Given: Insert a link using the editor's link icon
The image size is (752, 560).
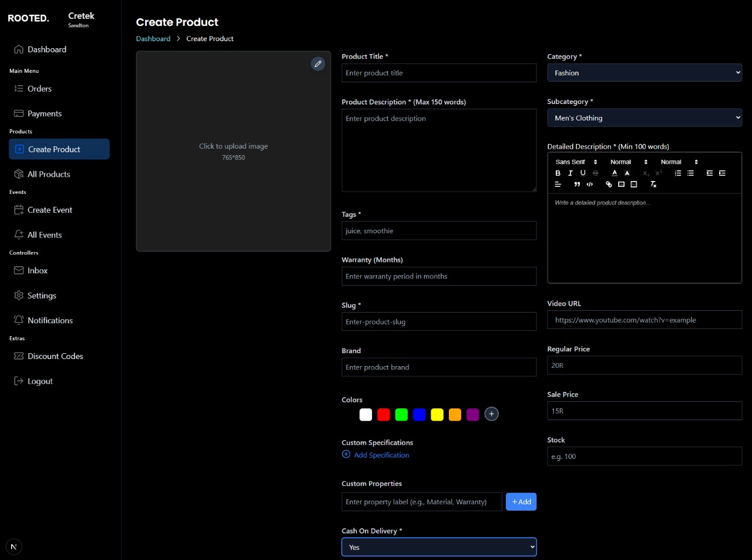Looking at the screenshot, I should point(609,184).
